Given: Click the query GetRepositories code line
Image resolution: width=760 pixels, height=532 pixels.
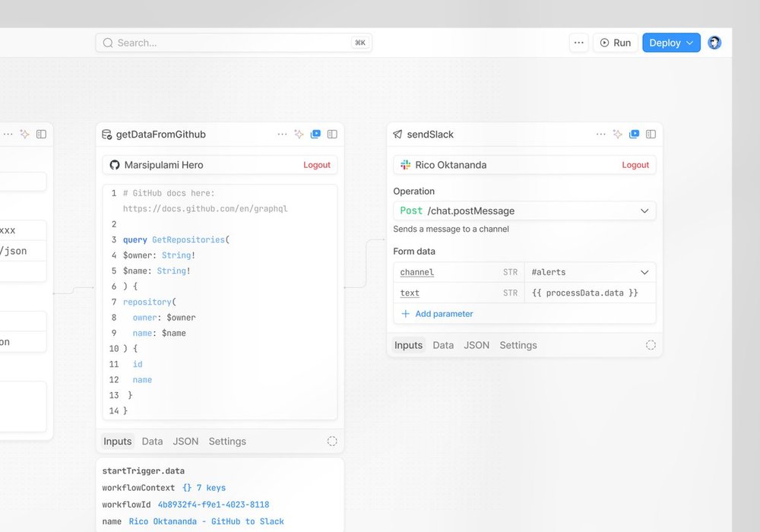Looking at the screenshot, I should click(176, 240).
